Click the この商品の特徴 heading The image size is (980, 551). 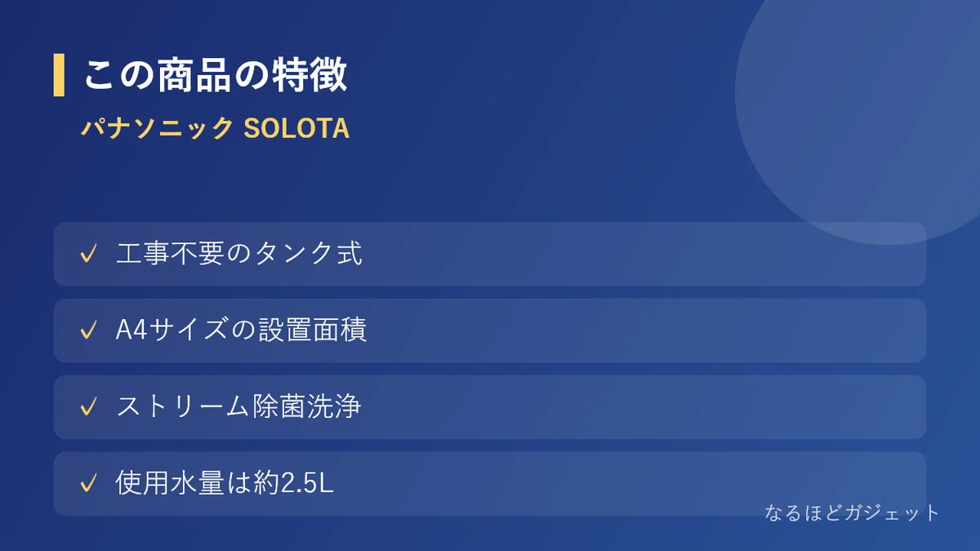[216, 75]
